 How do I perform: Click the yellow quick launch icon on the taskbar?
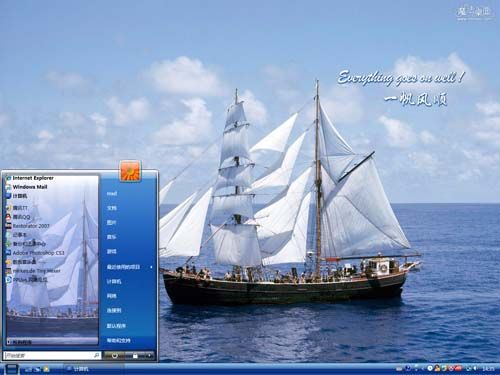(46, 369)
